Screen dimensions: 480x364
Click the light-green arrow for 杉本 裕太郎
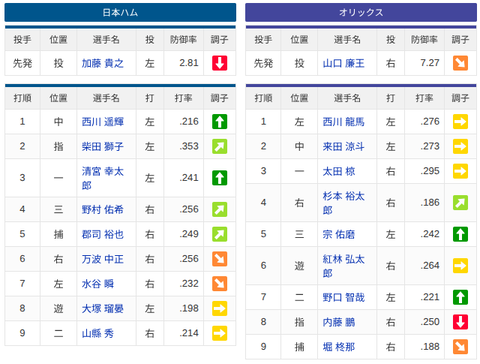click(460, 203)
